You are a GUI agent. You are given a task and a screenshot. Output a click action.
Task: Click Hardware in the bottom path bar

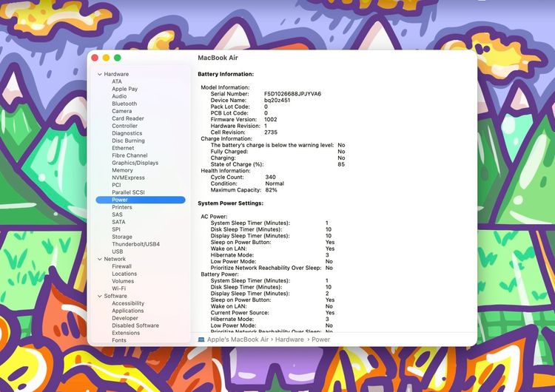(289, 339)
